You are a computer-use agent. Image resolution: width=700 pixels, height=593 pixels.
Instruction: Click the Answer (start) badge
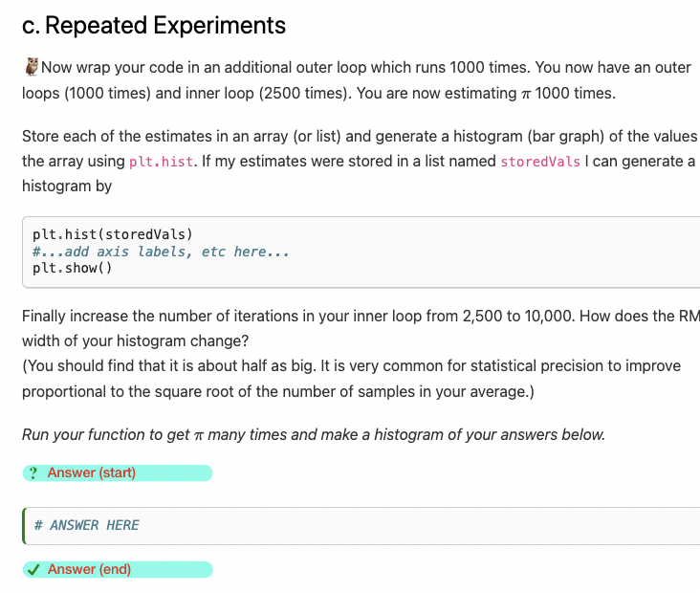point(118,472)
